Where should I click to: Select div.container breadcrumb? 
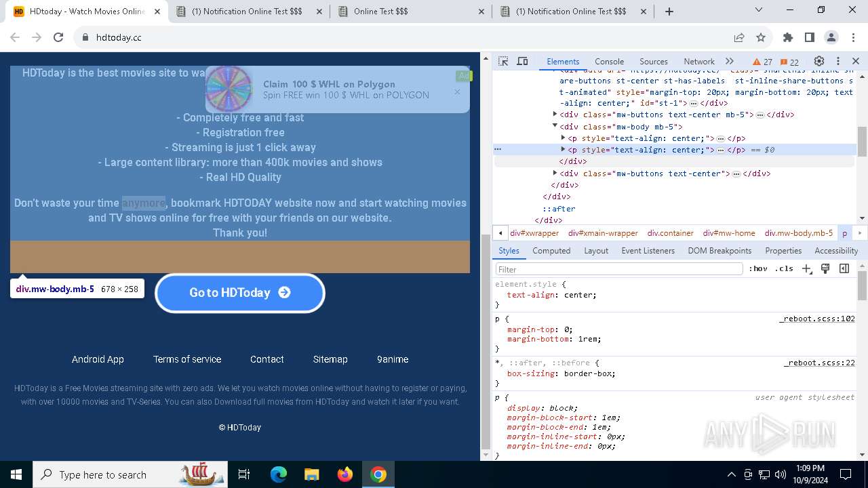coord(670,232)
